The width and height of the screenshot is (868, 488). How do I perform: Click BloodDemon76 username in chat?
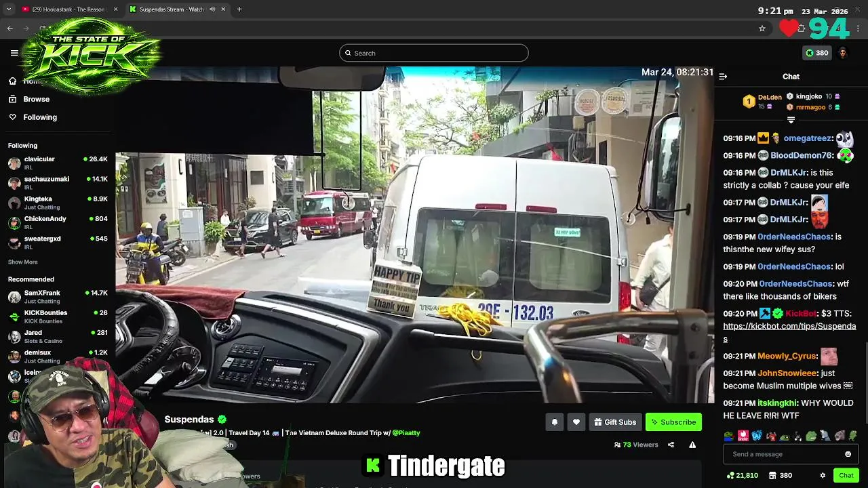pyautogui.click(x=800, y=155)
